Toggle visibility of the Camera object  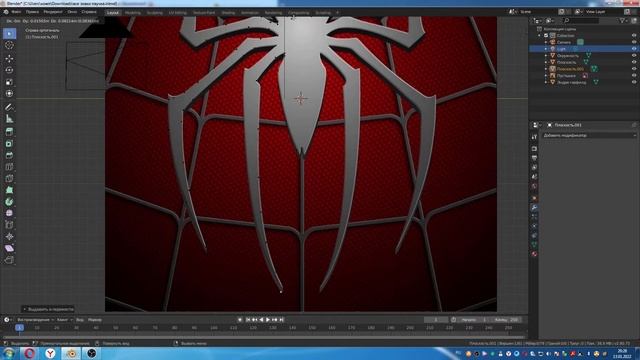[634, 42]
